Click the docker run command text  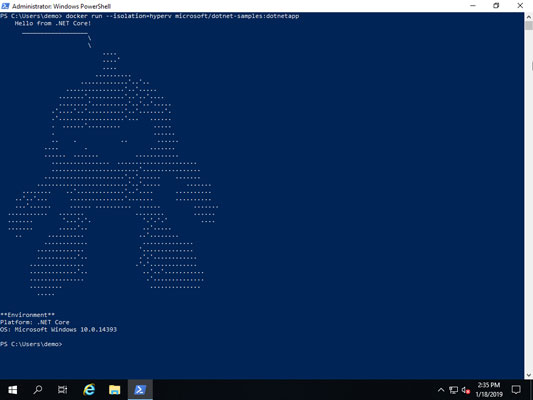coord(182,16)
